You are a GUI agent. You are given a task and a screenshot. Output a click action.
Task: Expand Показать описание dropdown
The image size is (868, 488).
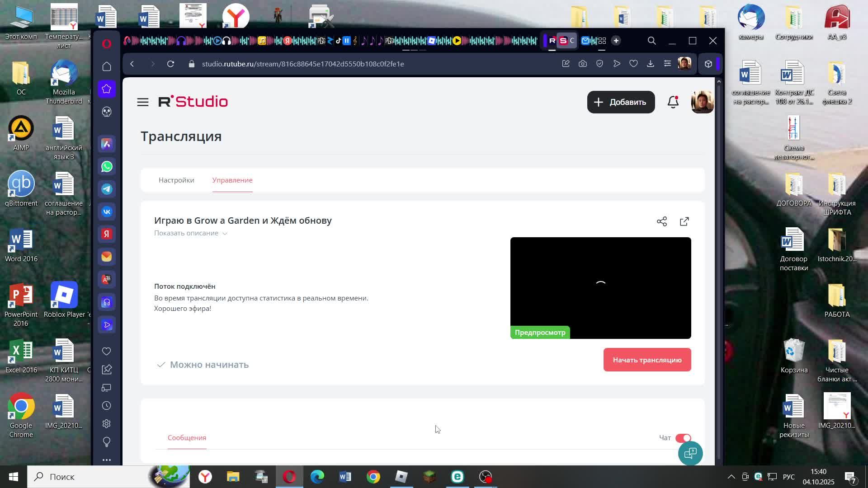click(191, 233)
